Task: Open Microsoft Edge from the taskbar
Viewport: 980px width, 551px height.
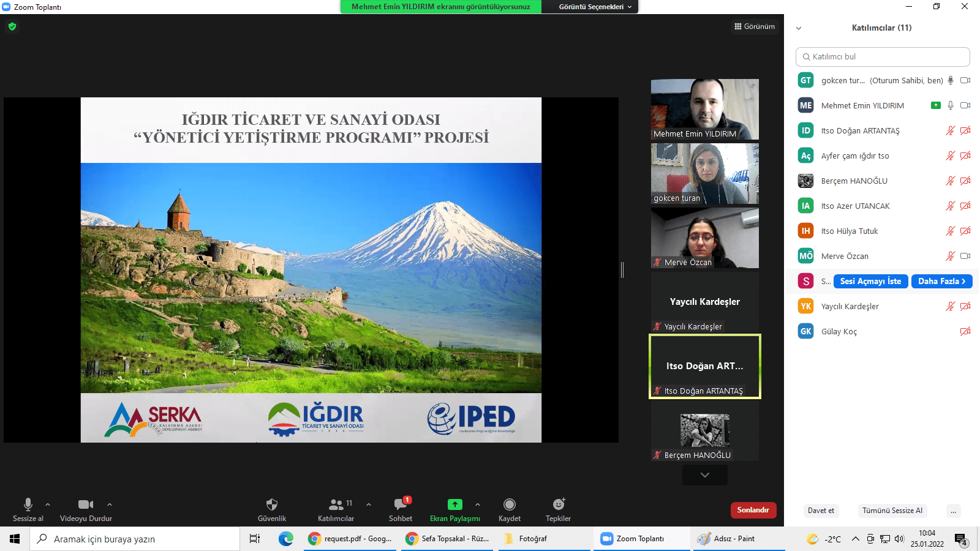Action: 285,539
